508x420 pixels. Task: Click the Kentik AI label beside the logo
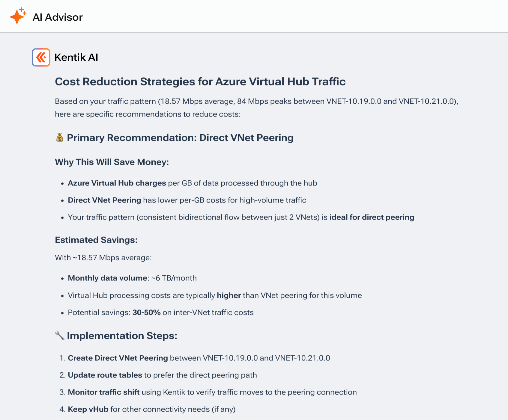(76, 57)
